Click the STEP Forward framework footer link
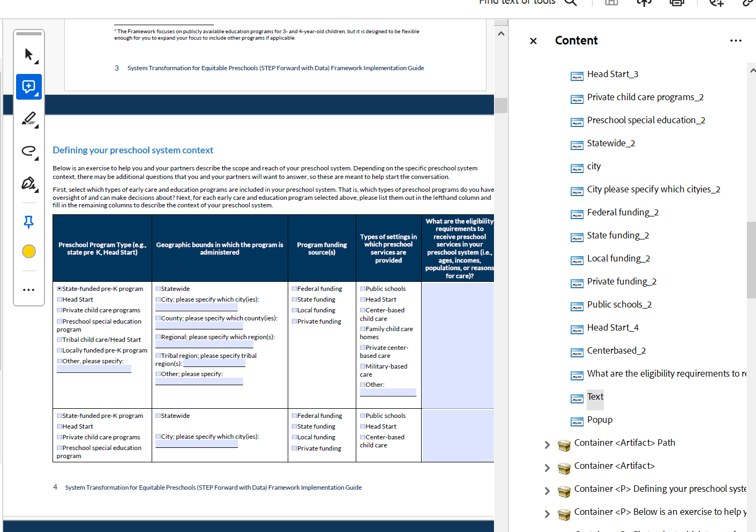This screenshot has width=756, height=532. pos(213,487)
